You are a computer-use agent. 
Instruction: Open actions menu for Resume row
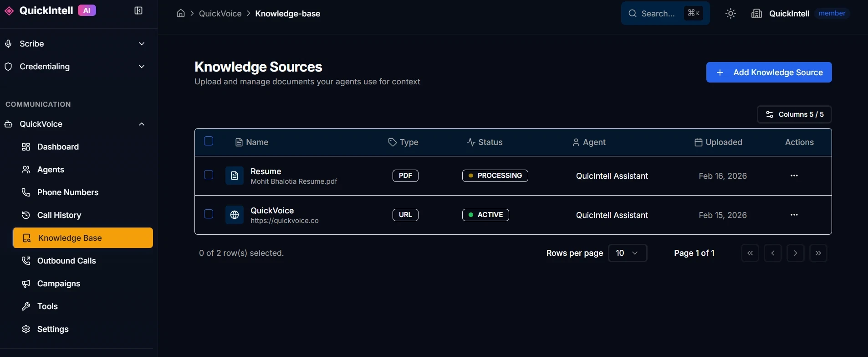pos(794,176)
